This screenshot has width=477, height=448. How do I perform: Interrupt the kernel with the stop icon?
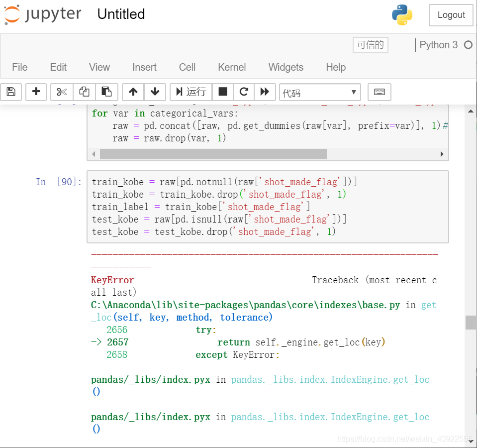coord(223,92)
